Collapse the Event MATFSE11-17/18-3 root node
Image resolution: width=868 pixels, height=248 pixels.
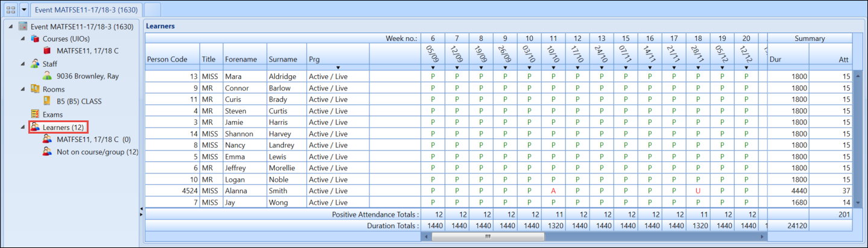(x=12, y=26)
